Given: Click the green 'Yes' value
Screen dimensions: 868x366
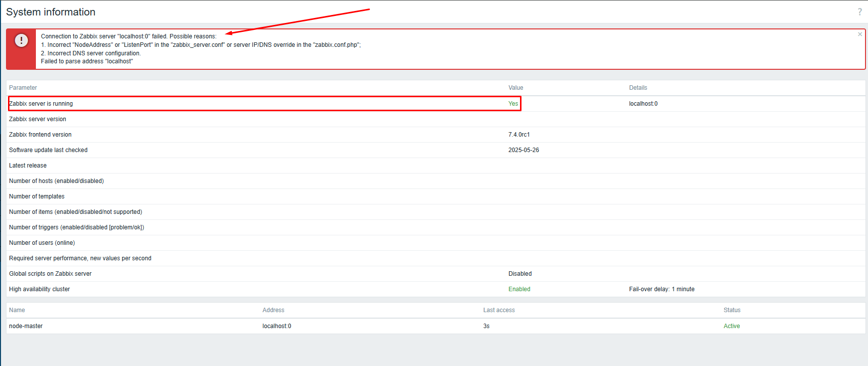Looking at the screenshot, I should tap(513, 104).
